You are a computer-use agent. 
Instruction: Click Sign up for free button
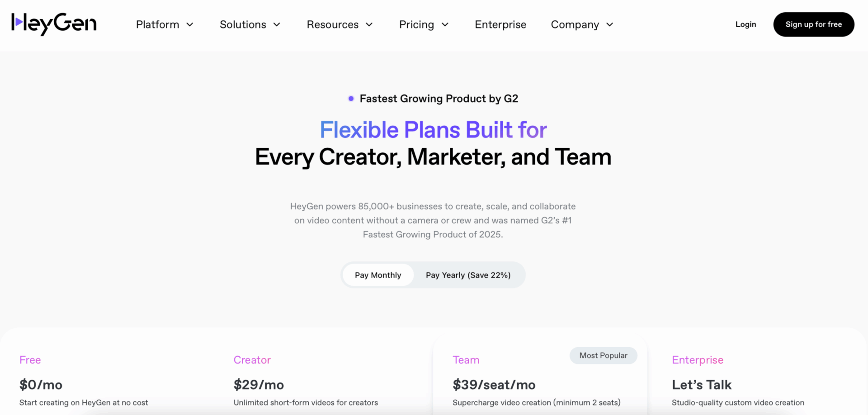[x=814, y=24]
